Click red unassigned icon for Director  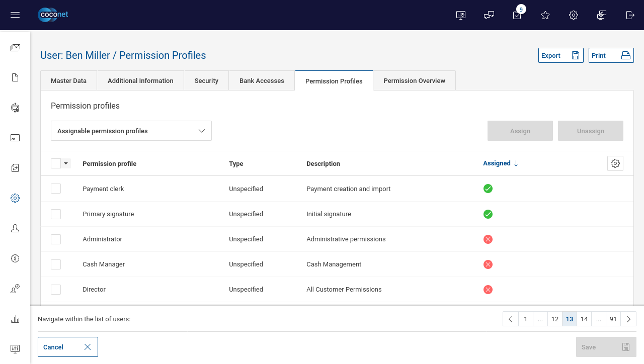488,290
